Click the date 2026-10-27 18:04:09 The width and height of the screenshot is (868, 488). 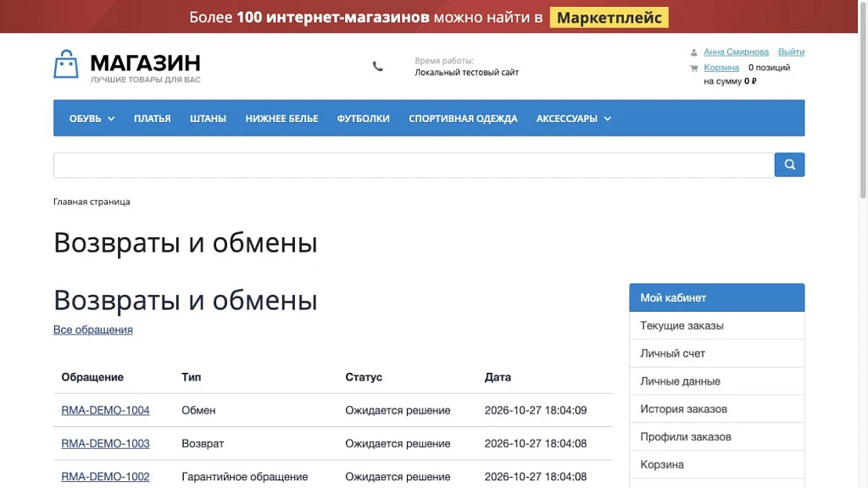(x=536, y=411)
